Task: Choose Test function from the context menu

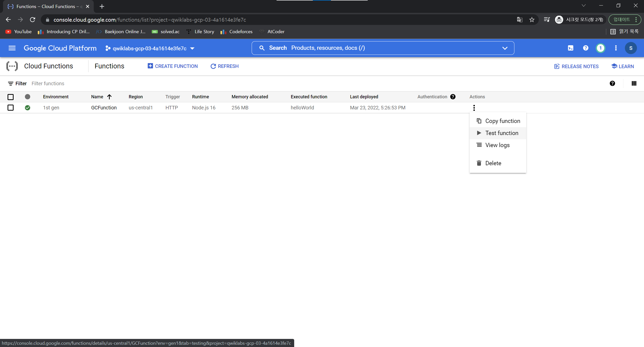Action: pyautogui.click(x=501, y=133)
